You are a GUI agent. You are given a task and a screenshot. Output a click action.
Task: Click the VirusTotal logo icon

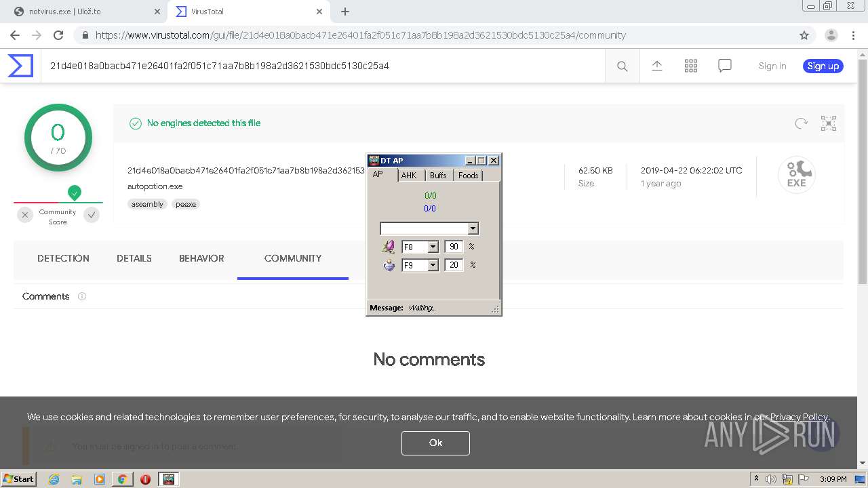point(20,66)
